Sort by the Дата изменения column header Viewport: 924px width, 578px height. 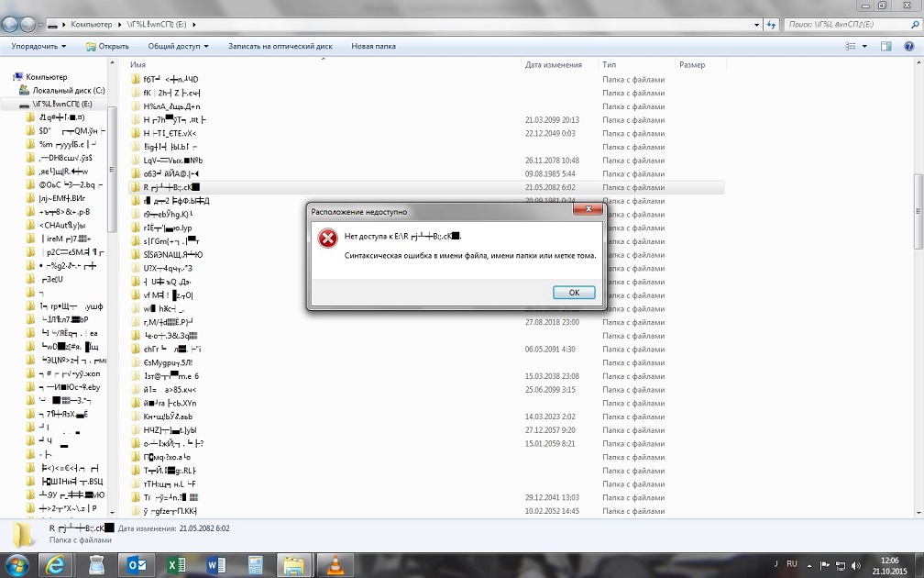(x=553, y=65)
